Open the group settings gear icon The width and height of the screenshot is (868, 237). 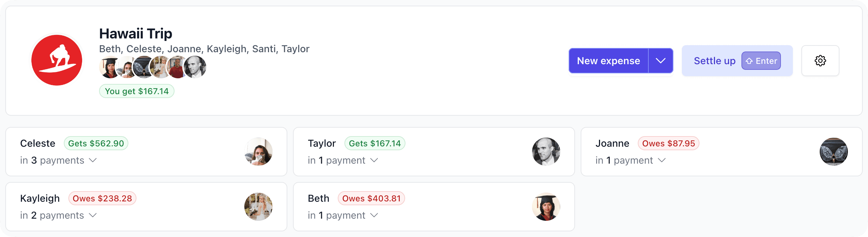[x=820, y=61]
